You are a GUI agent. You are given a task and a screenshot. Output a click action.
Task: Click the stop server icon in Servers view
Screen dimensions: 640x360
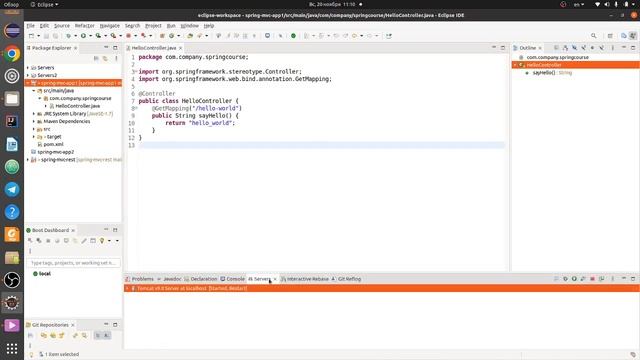pyautogui.click(x=592, y=279)
